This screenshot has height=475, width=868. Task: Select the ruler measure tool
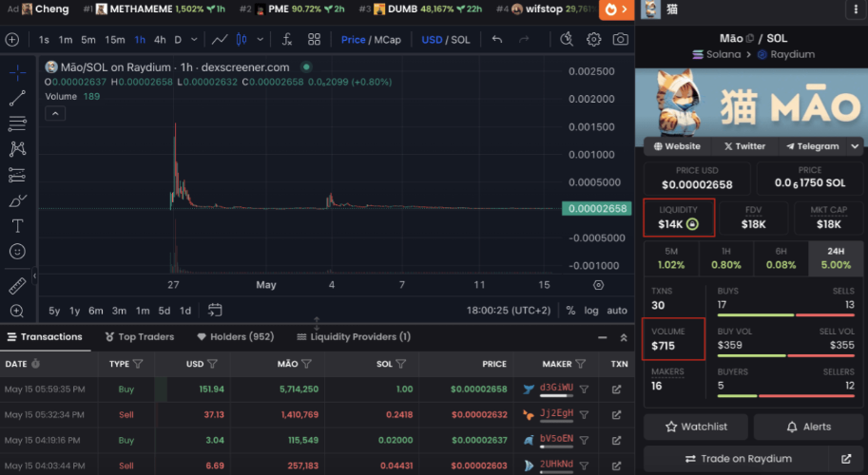(17, 286)
